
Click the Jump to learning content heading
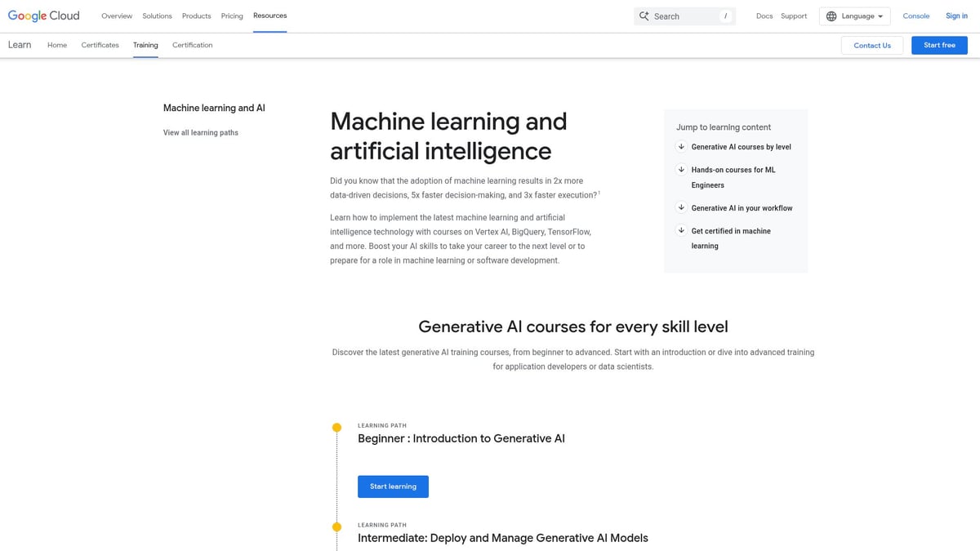point(724,127)
